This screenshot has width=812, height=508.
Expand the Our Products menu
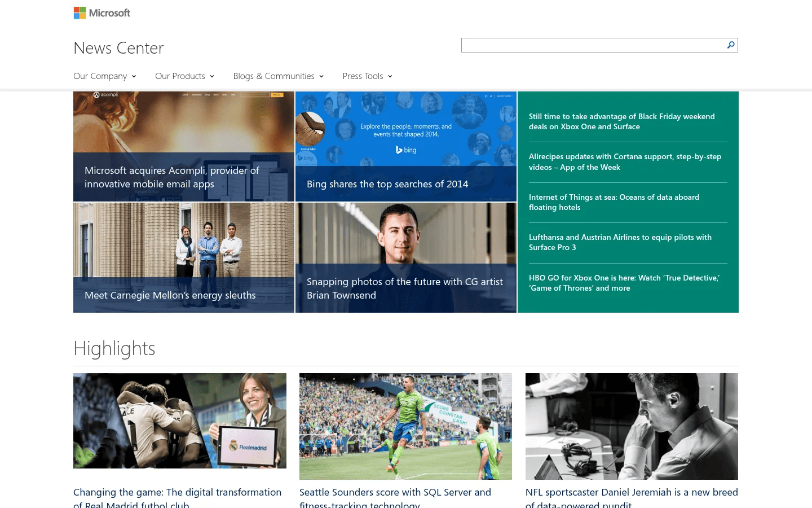pos(185,76)
